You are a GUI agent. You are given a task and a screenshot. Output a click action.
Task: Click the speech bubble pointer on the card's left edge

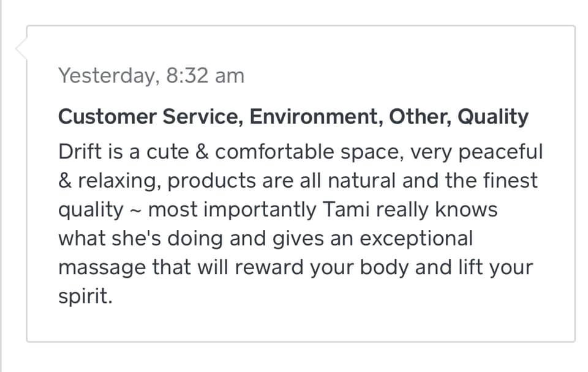(21, 49)
